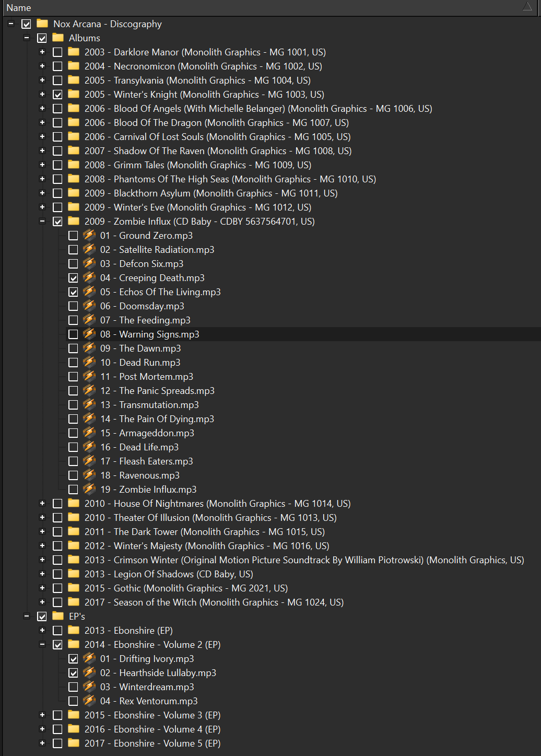Click the audio file icon for Satellite Radiation.mp3
Image resolution: width=541 pixels, height=756 pixels.
89,249
